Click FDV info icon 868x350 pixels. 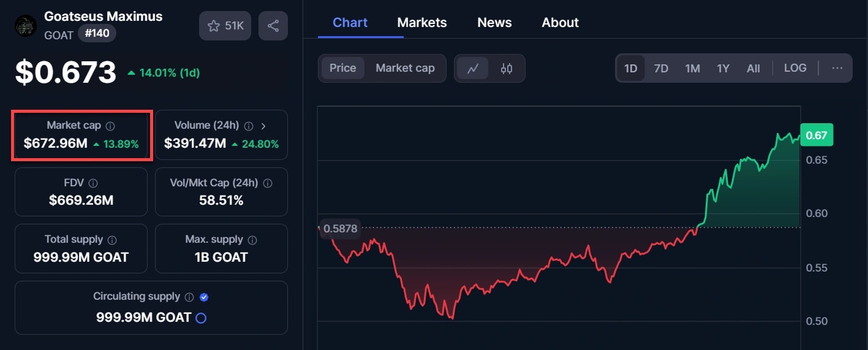(93, 183)
